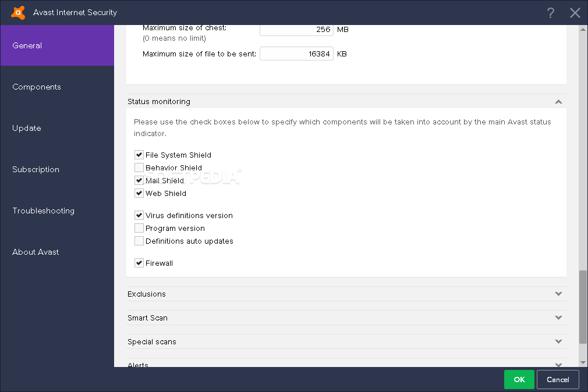Enable Definitions auto updates checkbox
Screen dimensions: 588x392
pos(139,241)
